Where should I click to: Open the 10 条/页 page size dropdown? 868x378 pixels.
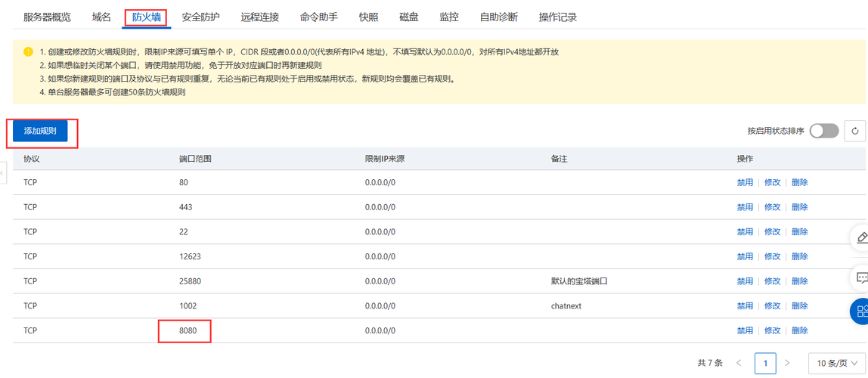tap(836, 364)
